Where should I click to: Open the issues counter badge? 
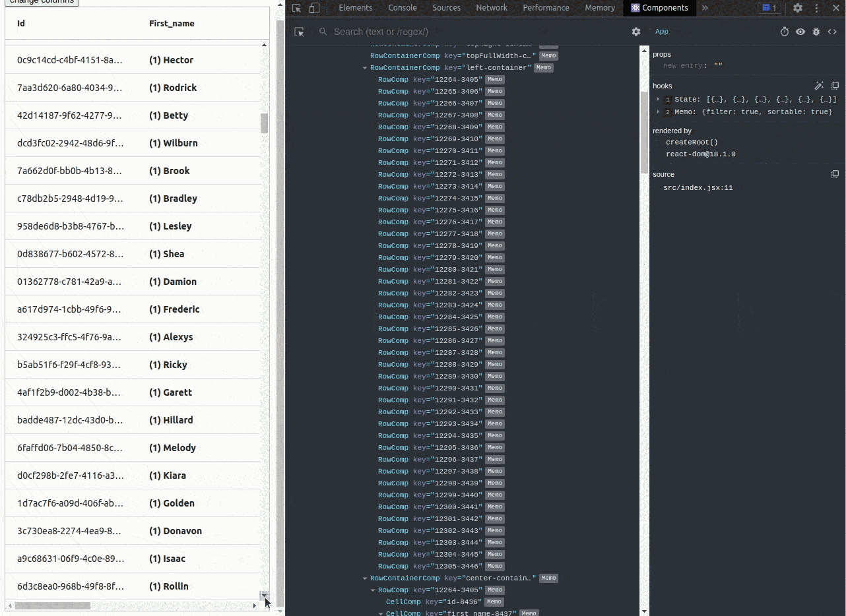pos(769,8)
